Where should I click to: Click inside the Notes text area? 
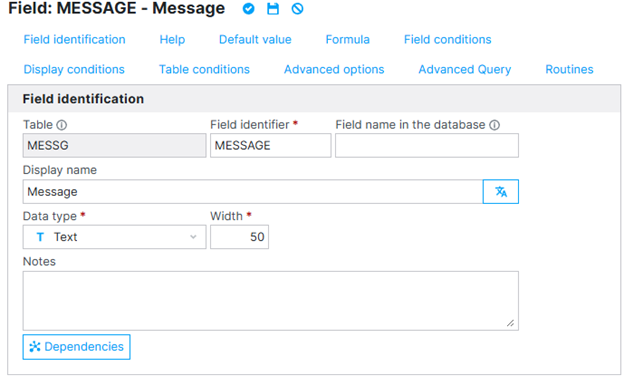pos(271,301)
